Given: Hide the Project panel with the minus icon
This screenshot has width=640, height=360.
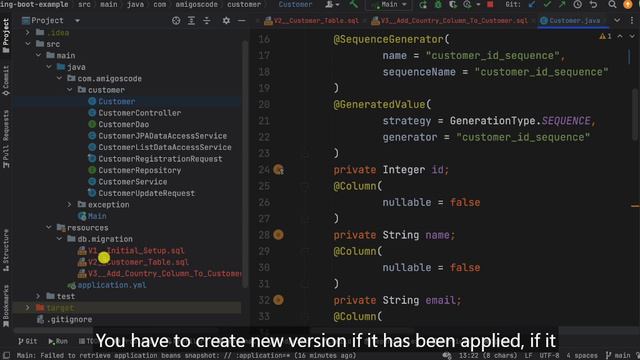Looking at the screenshot, I should pyautogui.click(x=242, y=20).
